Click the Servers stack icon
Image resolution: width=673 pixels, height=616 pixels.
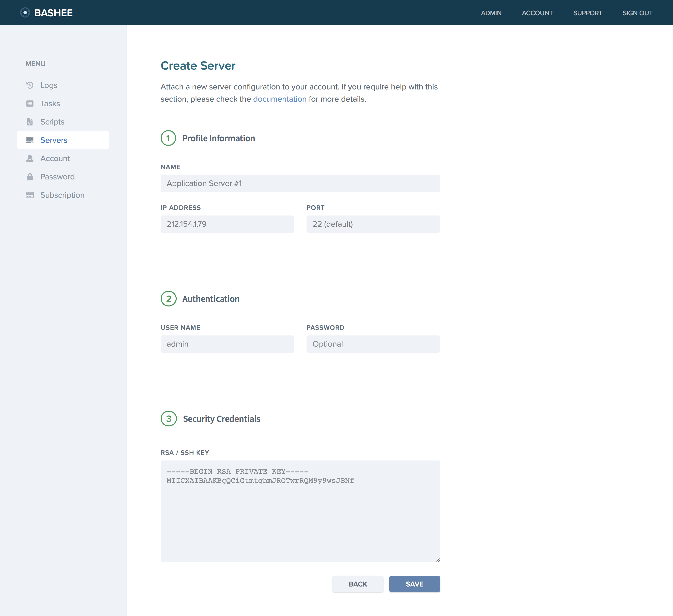tap(30, 140)
